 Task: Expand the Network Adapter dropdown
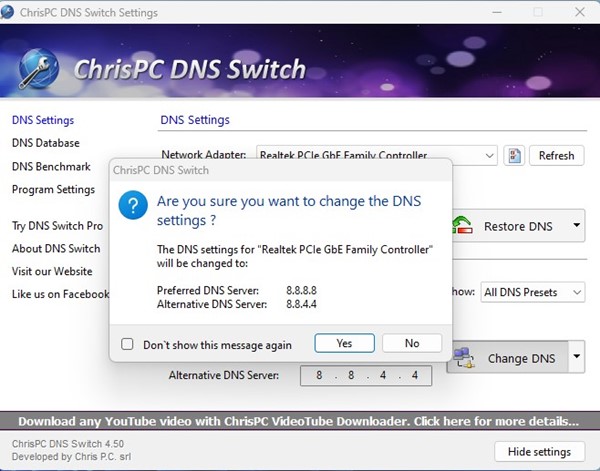pos(488,155)
